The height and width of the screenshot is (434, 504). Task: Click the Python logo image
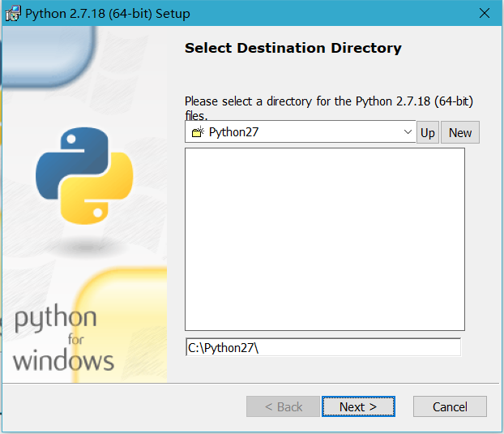point(84,176)
